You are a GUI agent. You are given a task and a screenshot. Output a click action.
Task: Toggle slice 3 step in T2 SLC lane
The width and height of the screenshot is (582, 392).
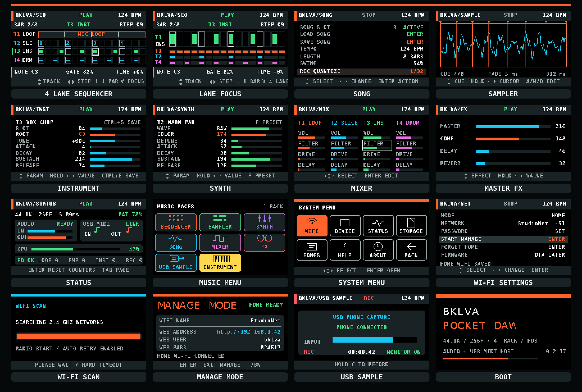95,43
